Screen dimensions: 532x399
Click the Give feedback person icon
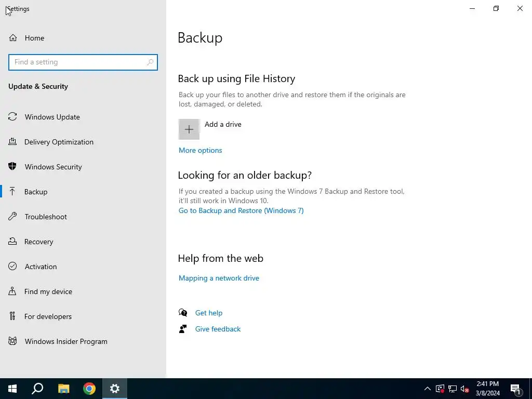click(183, 329)
